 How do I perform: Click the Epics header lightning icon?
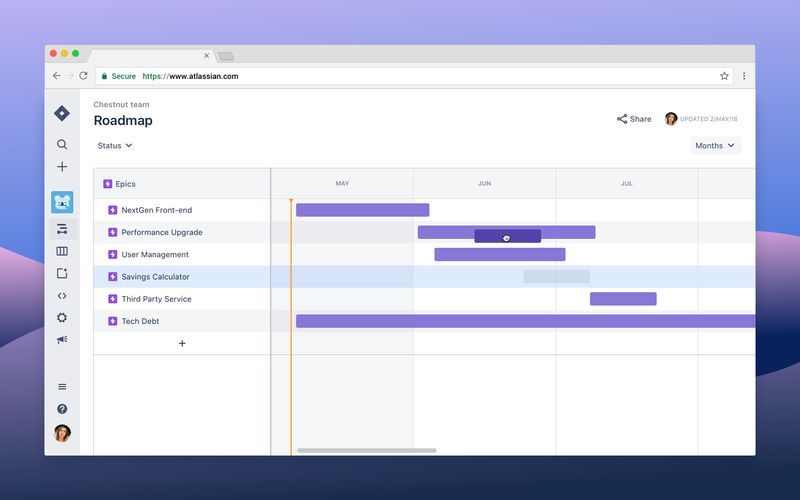coord(107,184)
